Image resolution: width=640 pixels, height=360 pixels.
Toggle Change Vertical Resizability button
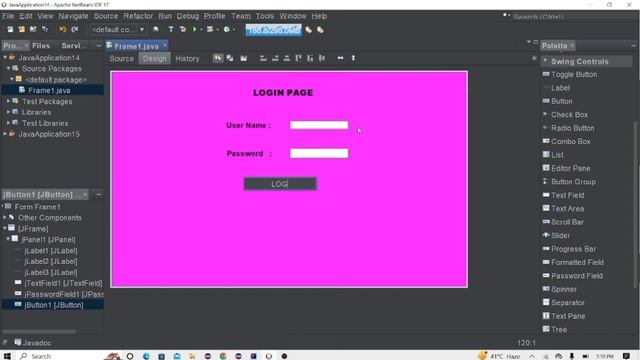coord(353,58)
